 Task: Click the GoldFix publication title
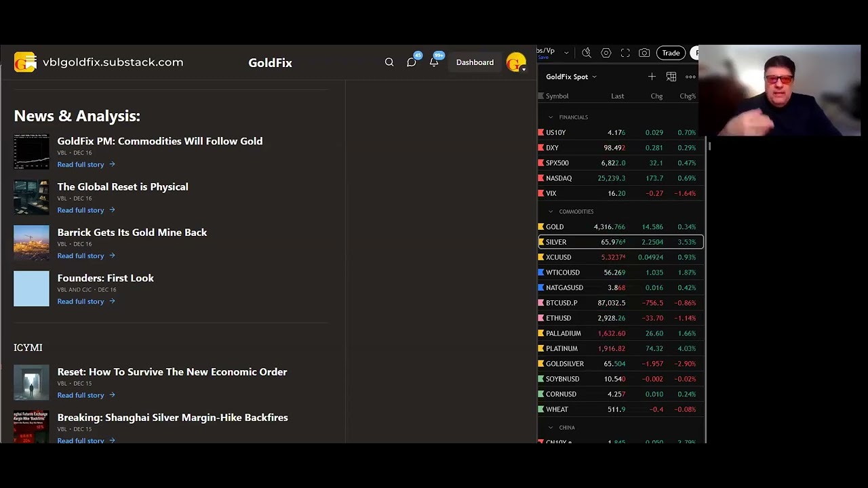(x=270, y=62)
